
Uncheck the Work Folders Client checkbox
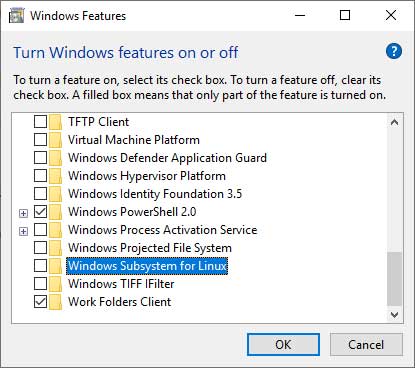(40, 302)
